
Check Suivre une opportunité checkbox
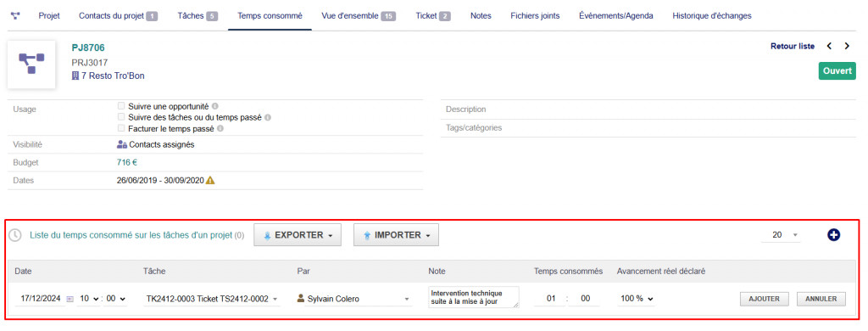[x=120, y=105]
